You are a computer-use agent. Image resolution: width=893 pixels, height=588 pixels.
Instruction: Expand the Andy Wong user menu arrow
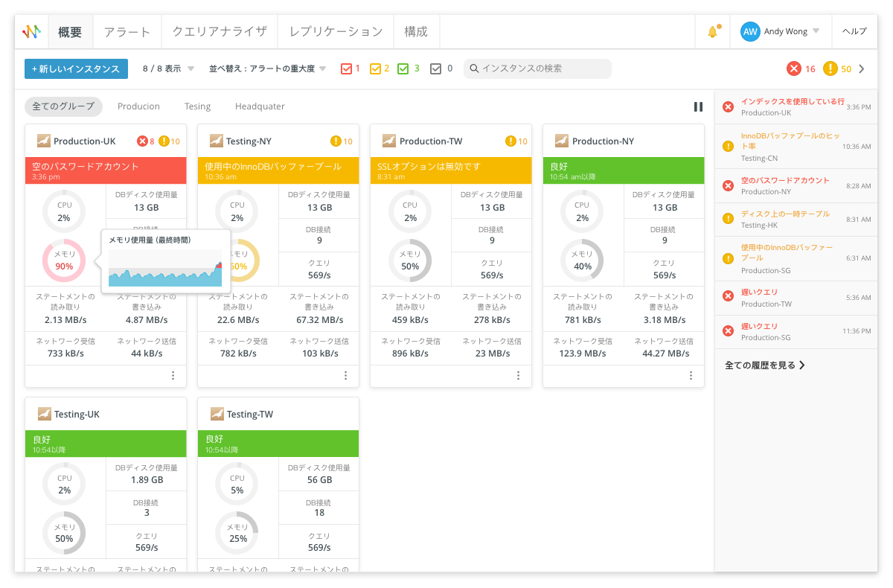click(x=816, y=32)
